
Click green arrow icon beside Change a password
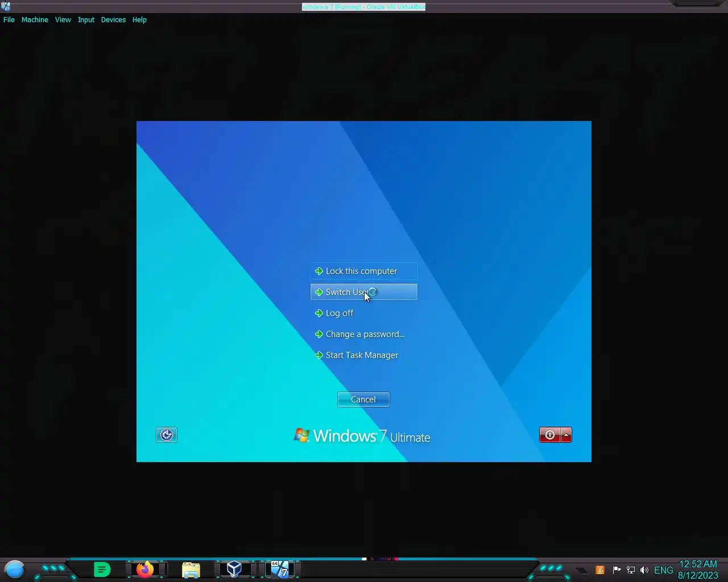click(x=318, y=334)
